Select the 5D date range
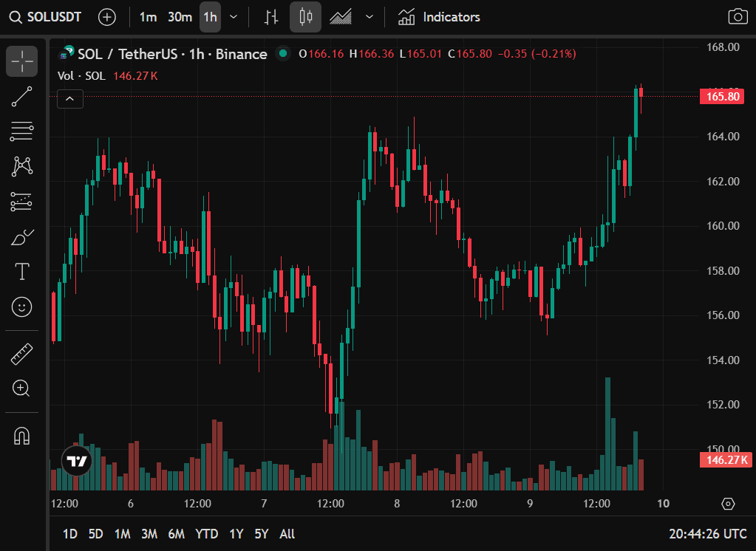Viewport: 756px width, 551px height. pyautogui.click(x=95, y=534)
